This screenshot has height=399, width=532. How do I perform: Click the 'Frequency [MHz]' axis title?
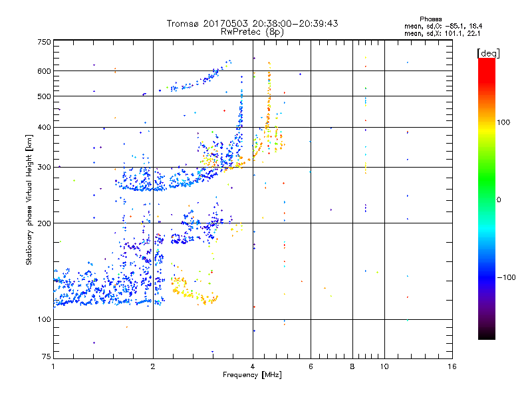tap(252, 375)
